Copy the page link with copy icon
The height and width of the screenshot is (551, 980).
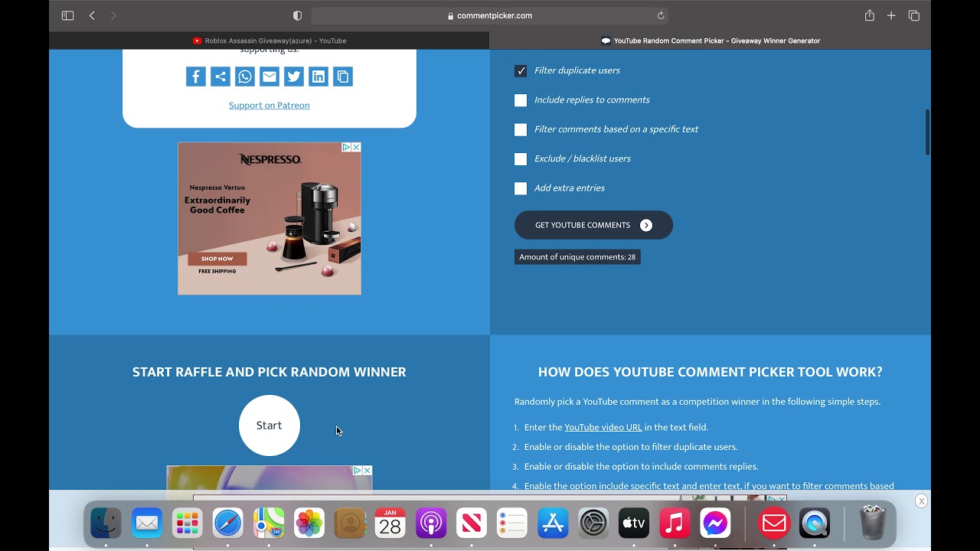(343, 77)
